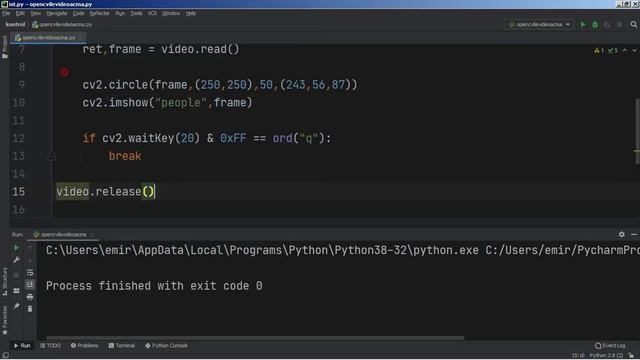Open the Favorites tool window sidebar
640x360 pixels.
(5, 321)
